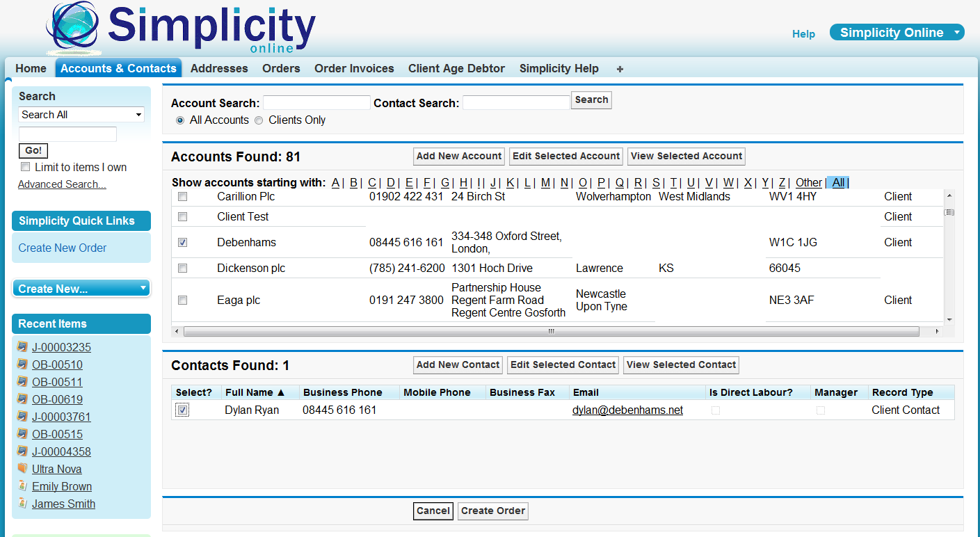Click inside the Account Search field
980x537 pixels.
click(316, 102)
